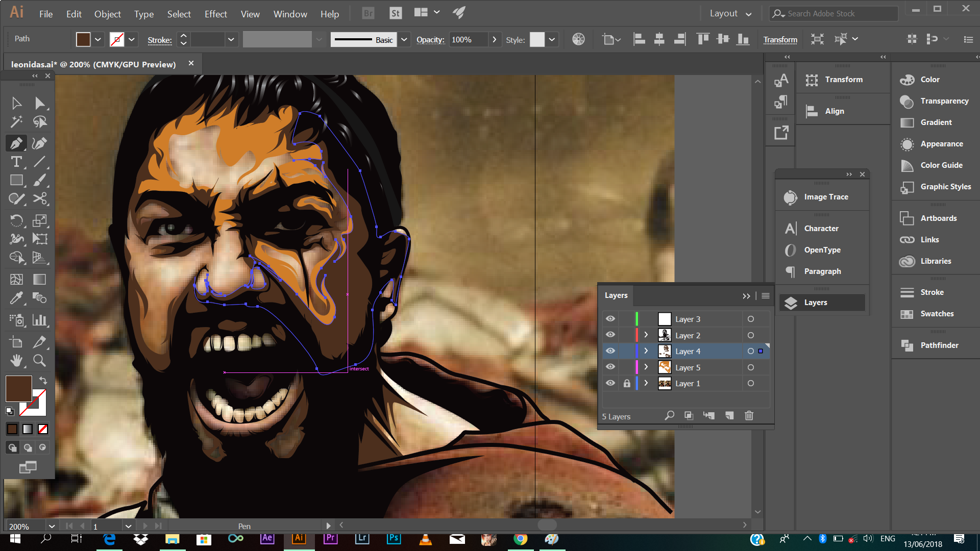Viewport: 980px width, 551px height.
Task: Select the Magic Wand tool
Action: (16, 122)
